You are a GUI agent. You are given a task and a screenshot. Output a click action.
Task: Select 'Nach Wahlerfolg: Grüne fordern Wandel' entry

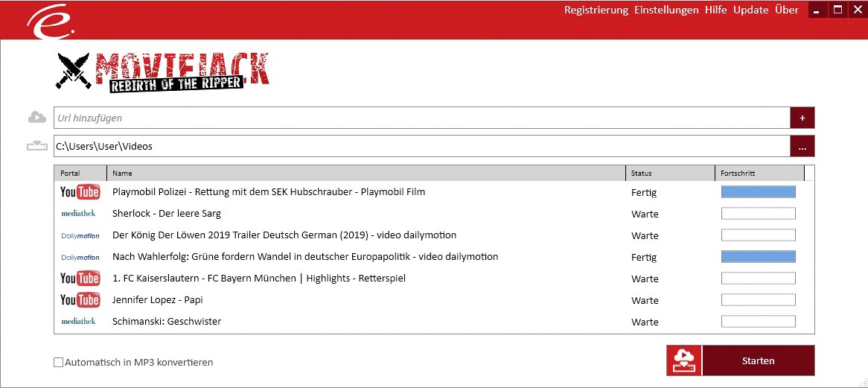coord(305,257)
